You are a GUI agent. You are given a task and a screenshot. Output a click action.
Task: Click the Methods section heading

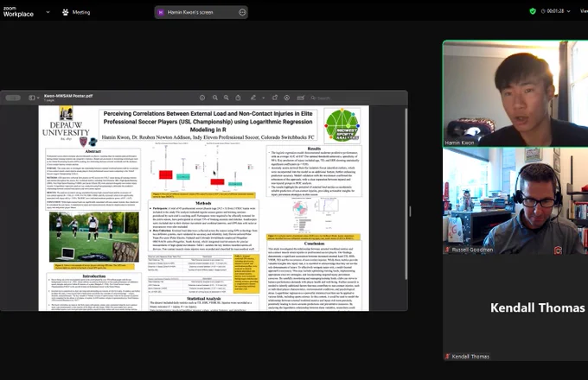203,203
